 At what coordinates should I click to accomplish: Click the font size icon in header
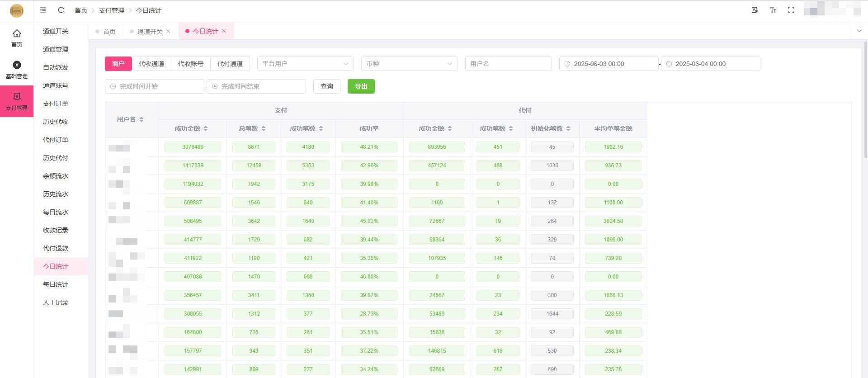[x=773, y=10]
